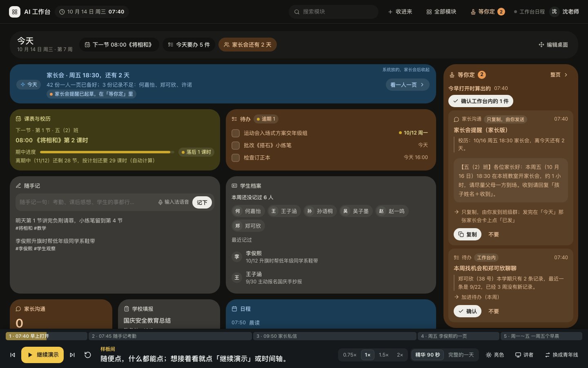The width and height of the screenshot is (588, 368).
Task: Click the 今天 sparkle badge
Action: click(29, 85)
